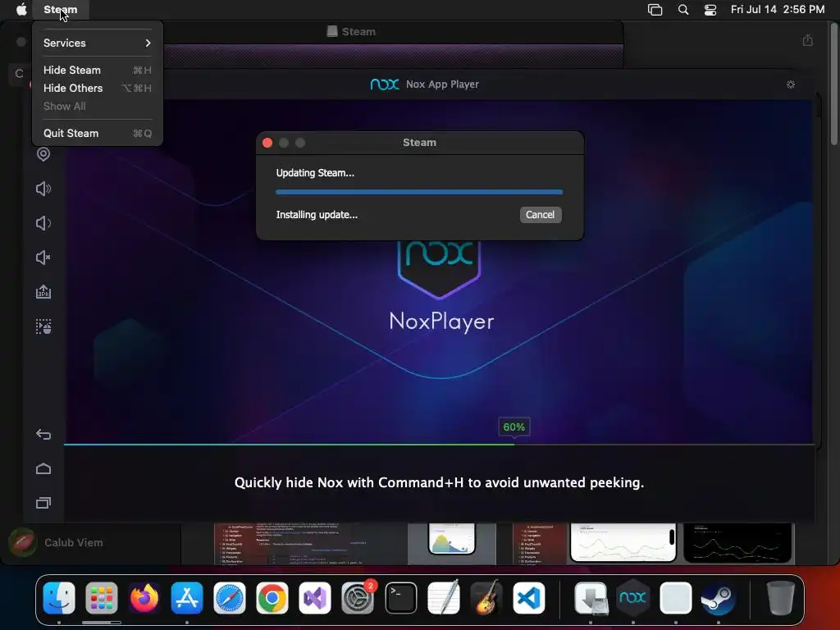
Task: Open Nox App Player settings gear
Action: click(790, 84)
